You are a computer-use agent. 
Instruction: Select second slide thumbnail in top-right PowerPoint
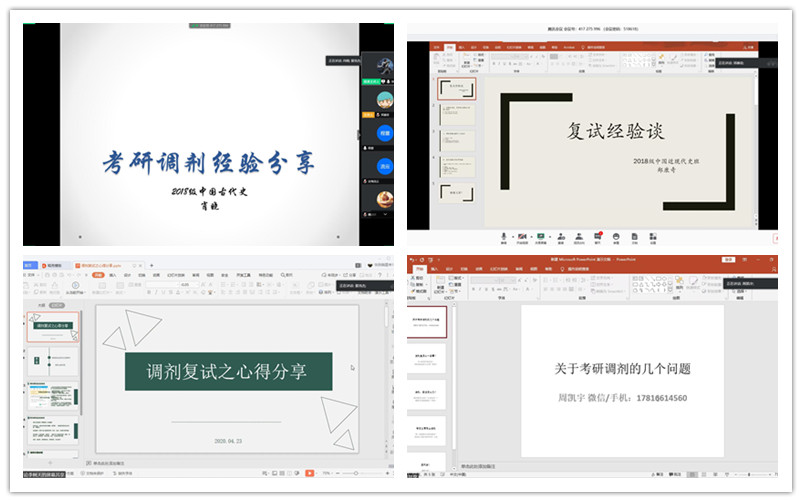pyautogui.click(x=456, y=112)
